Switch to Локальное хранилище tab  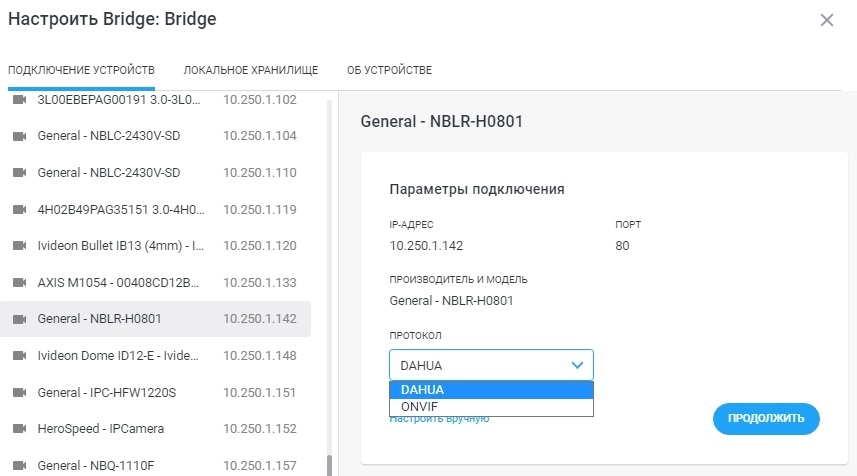point(251,70)
